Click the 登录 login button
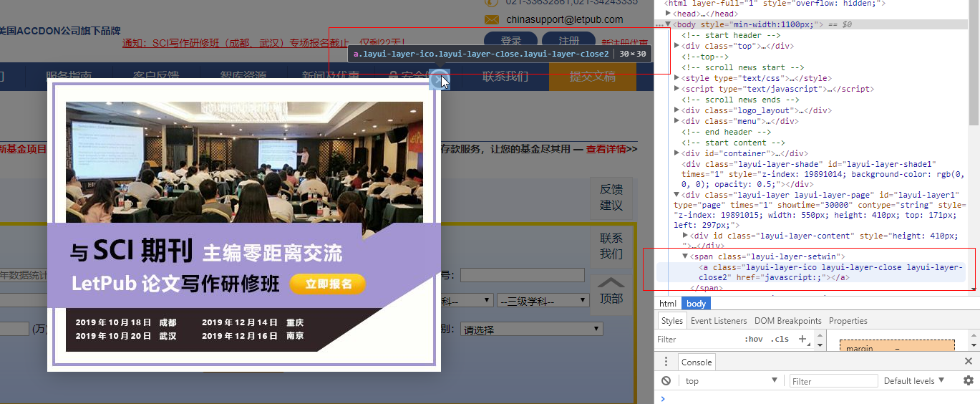This screenshot has height=404, width=980. pos(511,42)
